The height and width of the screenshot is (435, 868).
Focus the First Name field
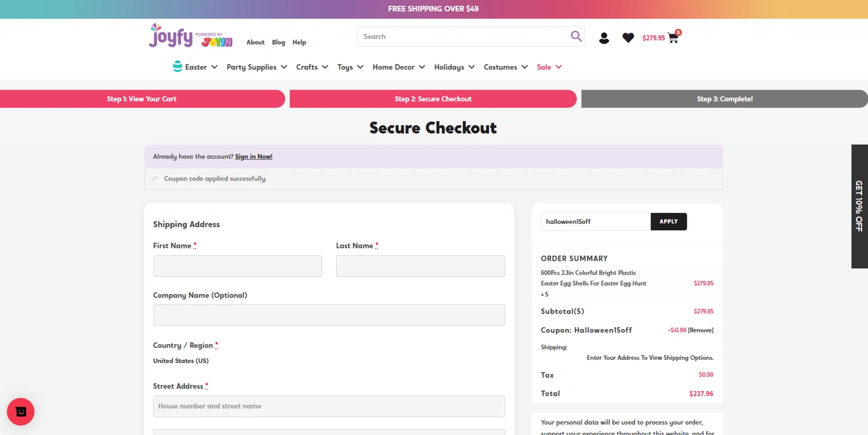click(237, 266)
